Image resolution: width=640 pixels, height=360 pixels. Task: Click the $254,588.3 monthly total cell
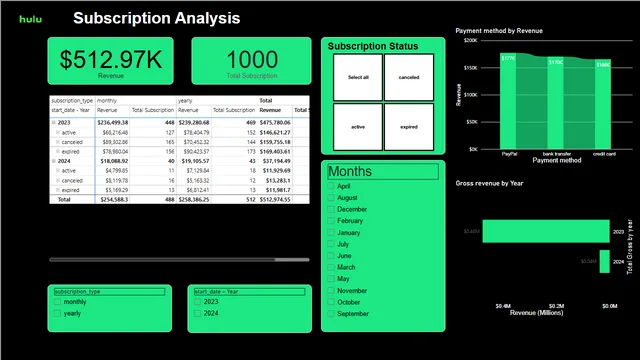(114, 200)
